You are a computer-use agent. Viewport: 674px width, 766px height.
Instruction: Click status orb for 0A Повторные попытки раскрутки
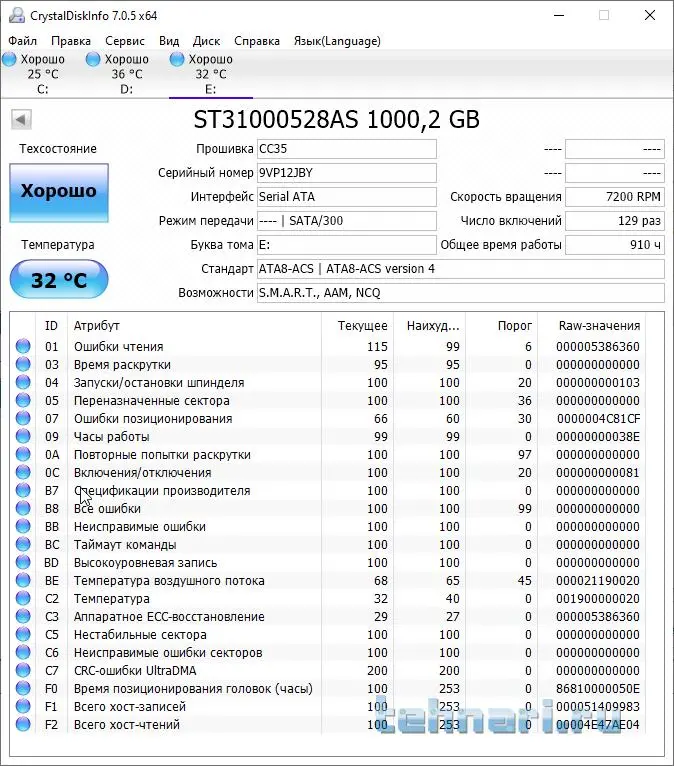pos(23,454)
